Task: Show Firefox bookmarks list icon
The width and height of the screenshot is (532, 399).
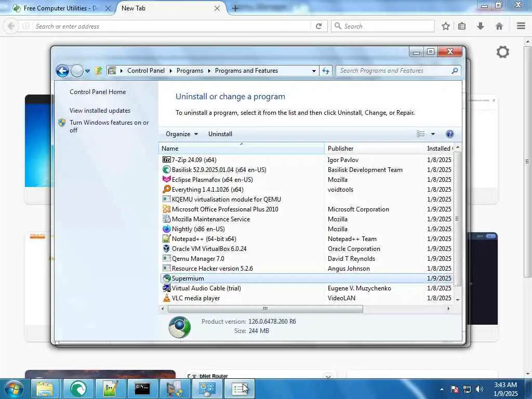Action: tap(462, 26)
